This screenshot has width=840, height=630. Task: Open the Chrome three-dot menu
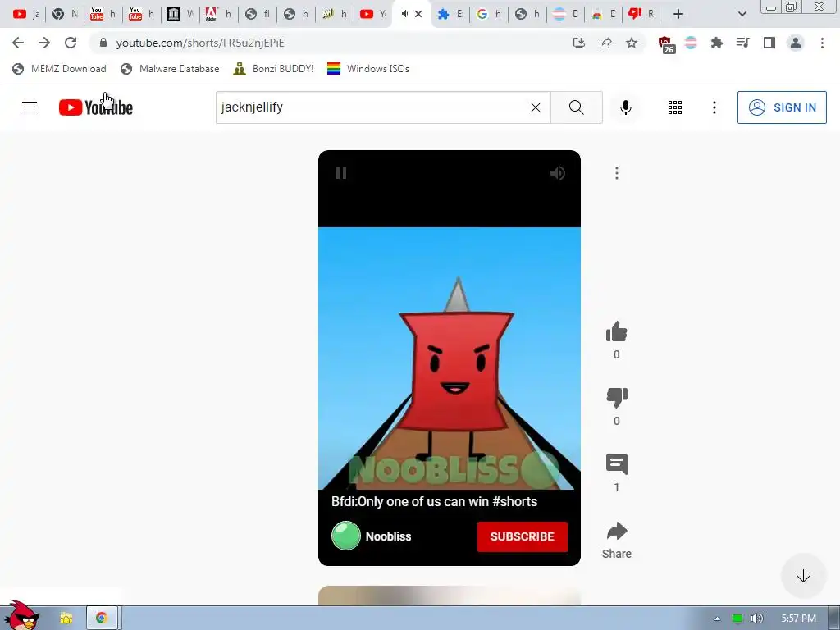click(822, 43)
